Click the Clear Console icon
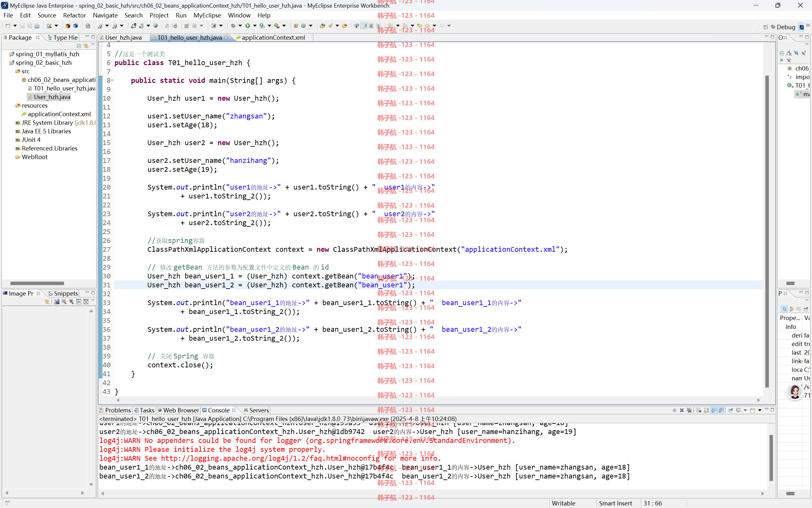Viewport: 812px width, 508px height. [699, 410]
